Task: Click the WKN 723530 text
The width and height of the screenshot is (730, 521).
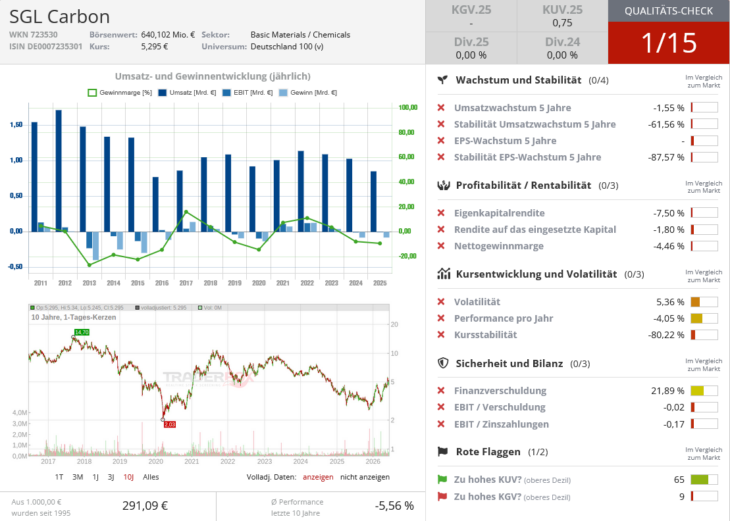Action: (33, 34)
